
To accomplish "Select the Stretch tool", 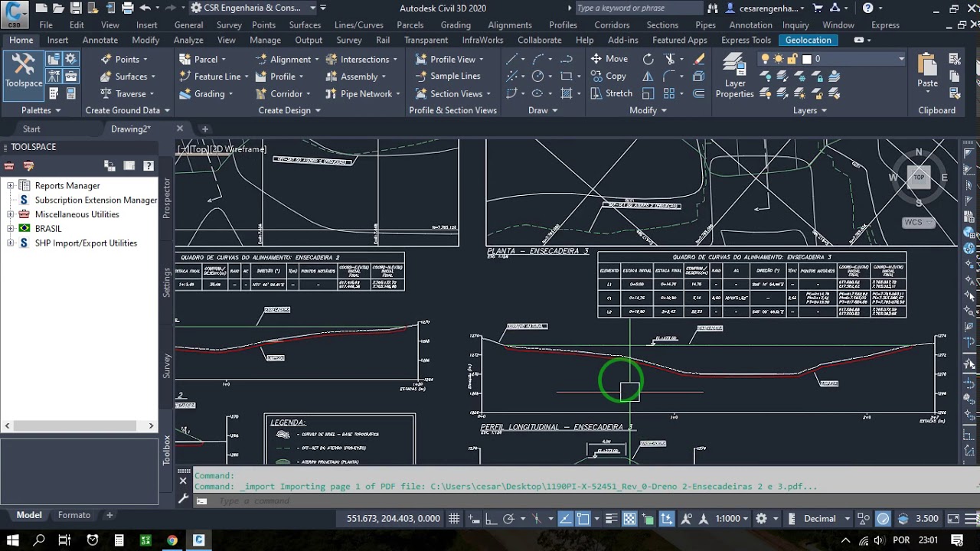I will pos(612,93).
